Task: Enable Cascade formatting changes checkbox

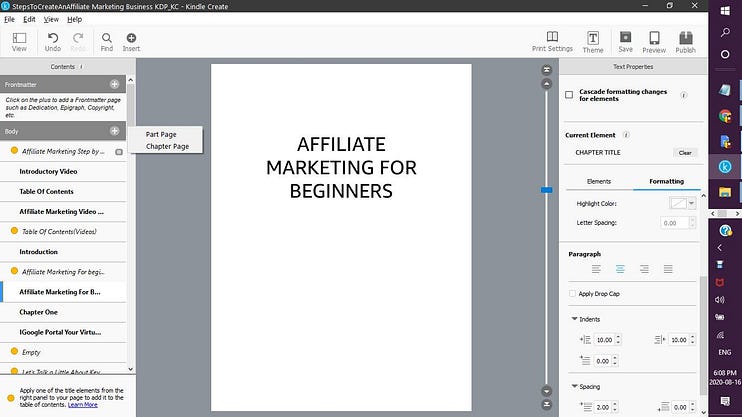Action: click(569, 95)
